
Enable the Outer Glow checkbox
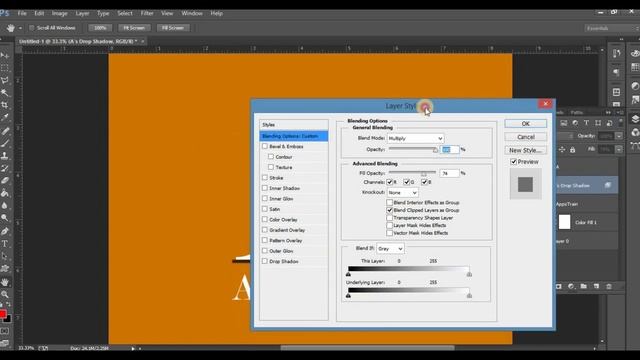(265, 251)
